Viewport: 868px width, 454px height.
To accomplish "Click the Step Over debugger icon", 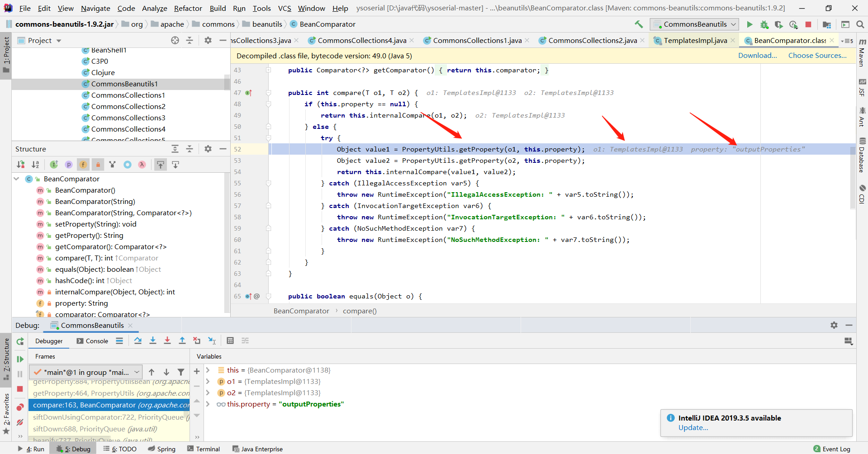I will pyautogui.click(x=138, y=340).
